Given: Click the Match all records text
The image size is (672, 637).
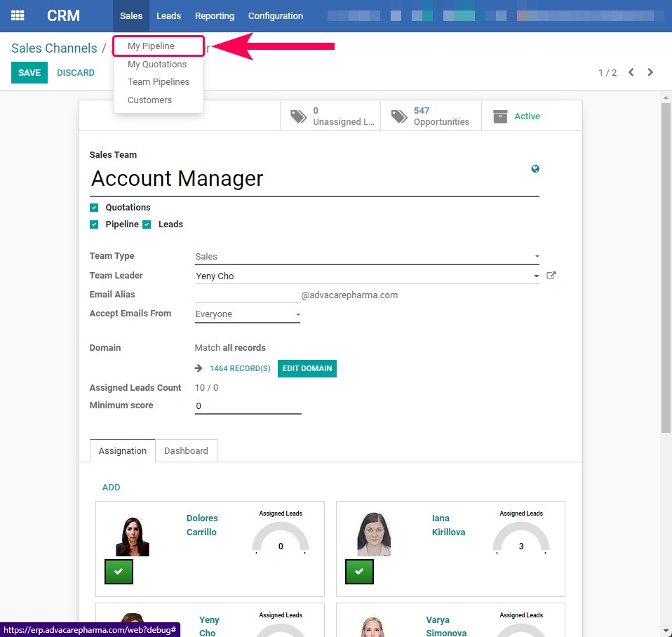Looking at the screenshot, I should pos(230,348).
